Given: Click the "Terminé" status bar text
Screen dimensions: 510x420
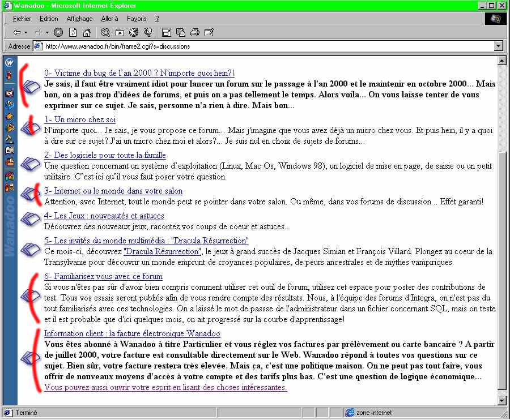Looking at the screenshot, I should point(26,413).
